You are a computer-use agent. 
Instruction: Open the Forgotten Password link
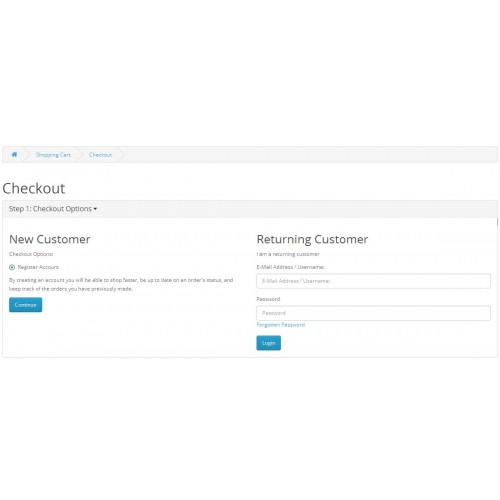281,325
